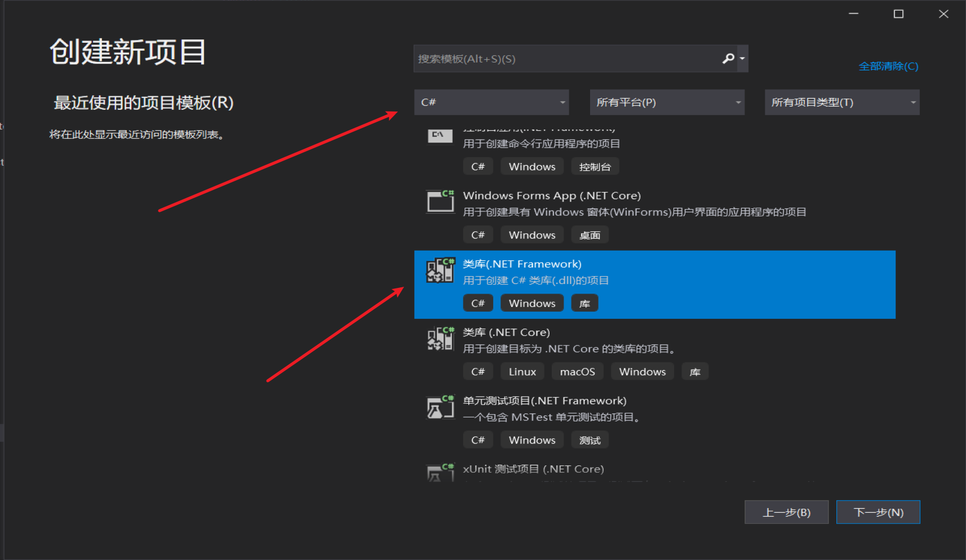Click 一个包含 MSTest 单元测试的项目 description
Screen dimensions: 966x560
pos(551,417)
